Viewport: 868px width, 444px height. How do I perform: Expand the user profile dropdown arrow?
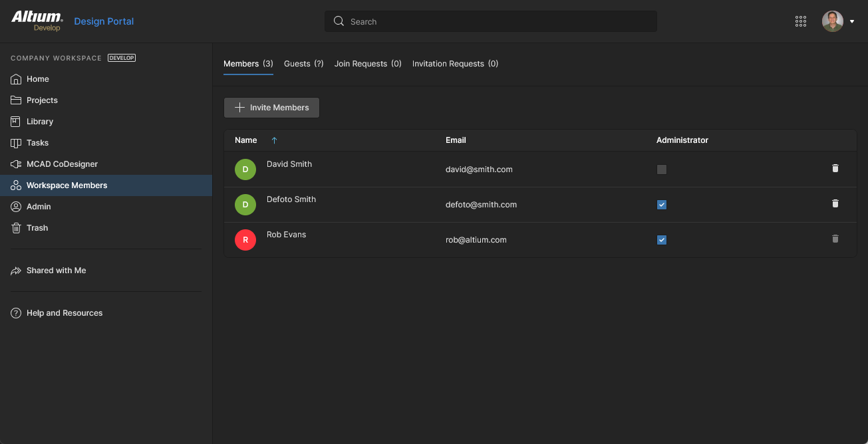[x=852, y=21]
